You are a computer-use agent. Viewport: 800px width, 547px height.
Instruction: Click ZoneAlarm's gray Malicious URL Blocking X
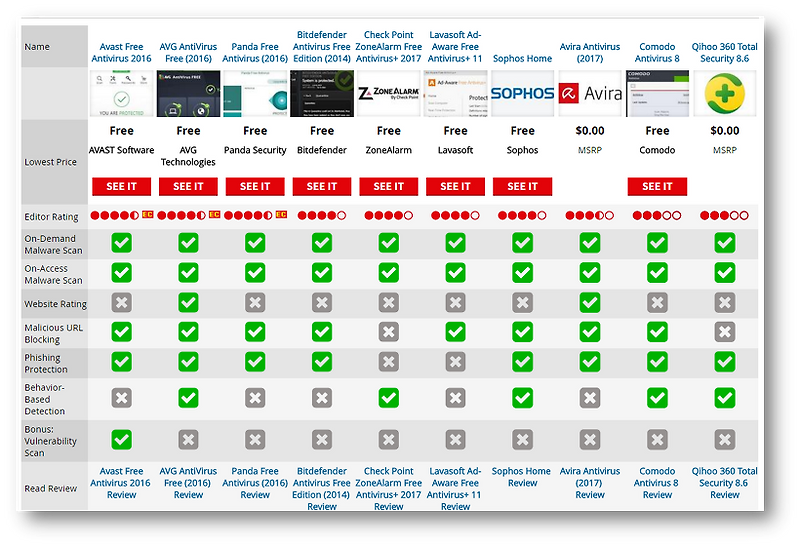[389, 332]
